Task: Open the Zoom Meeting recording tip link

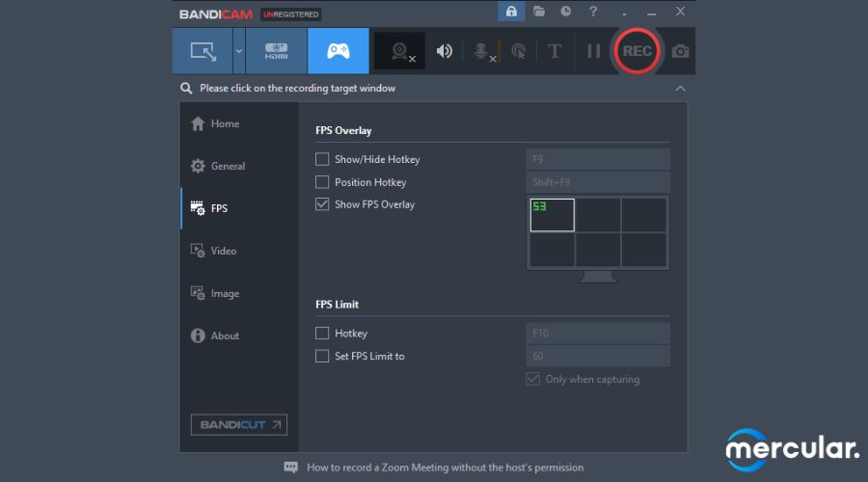Action: pos(445,468)
